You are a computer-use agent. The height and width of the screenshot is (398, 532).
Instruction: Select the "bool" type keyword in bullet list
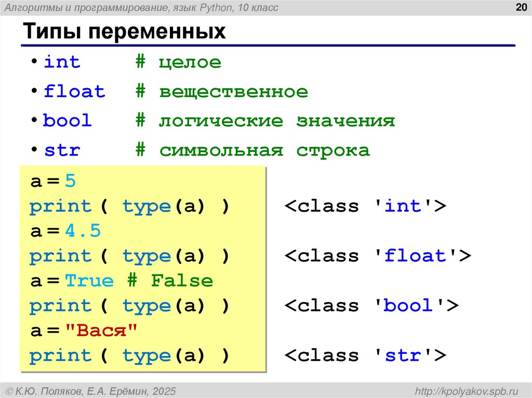point(67,120)
